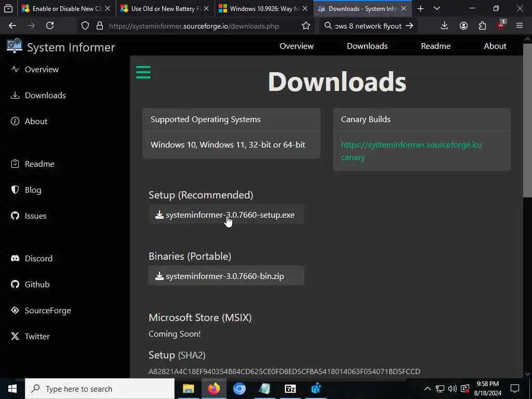Open the Firefox downloads panel
This screenshot has height=399, width=532.
coord(445,25)
